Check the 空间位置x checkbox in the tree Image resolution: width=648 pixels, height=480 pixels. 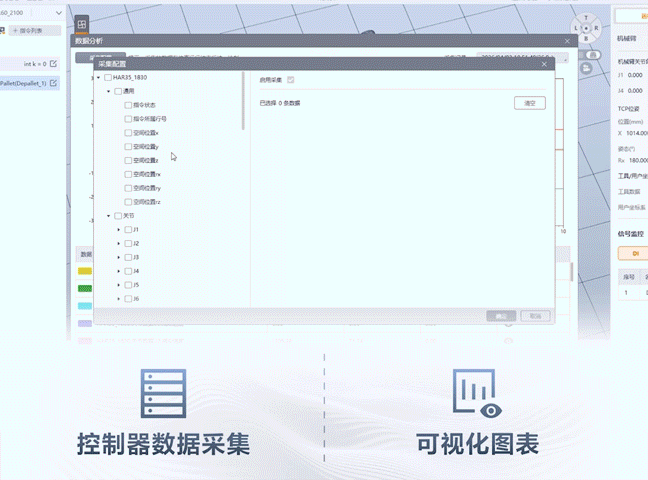pos(128,133)
